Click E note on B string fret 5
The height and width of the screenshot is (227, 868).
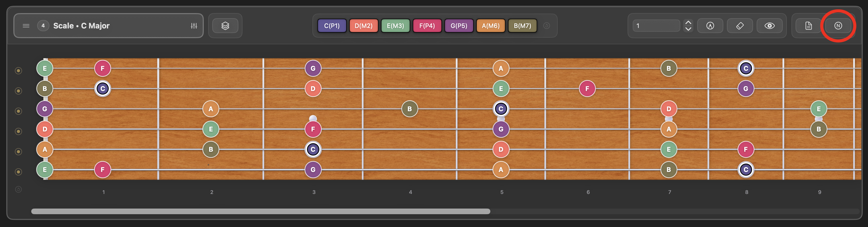501,89
